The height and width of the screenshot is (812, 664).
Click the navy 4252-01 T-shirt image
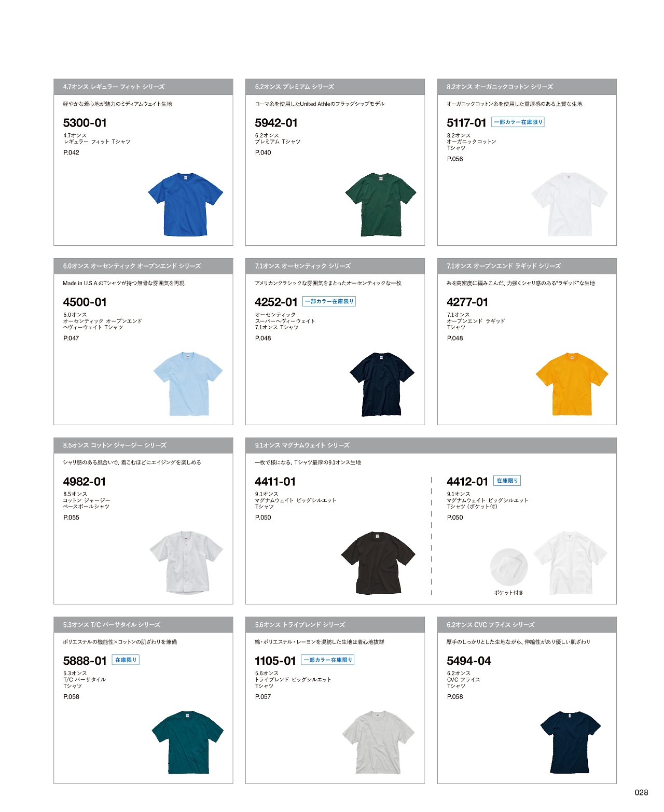tap(382, 384)
